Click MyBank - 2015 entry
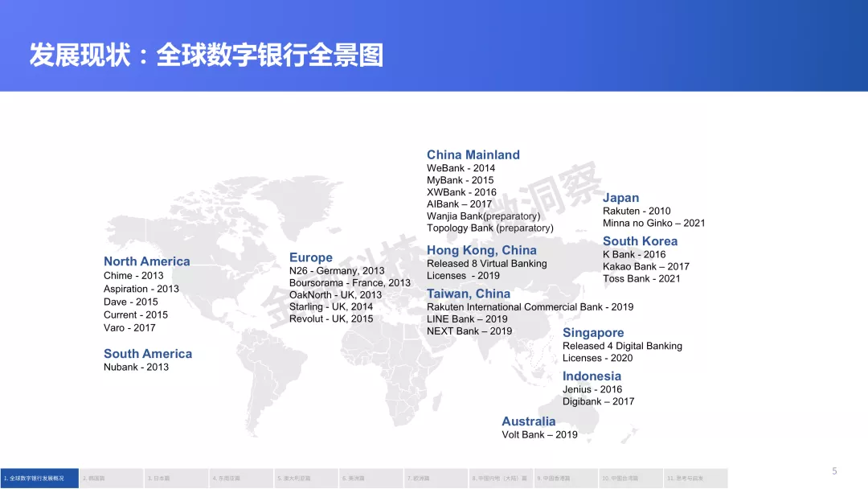 click(x=460, y=180)
